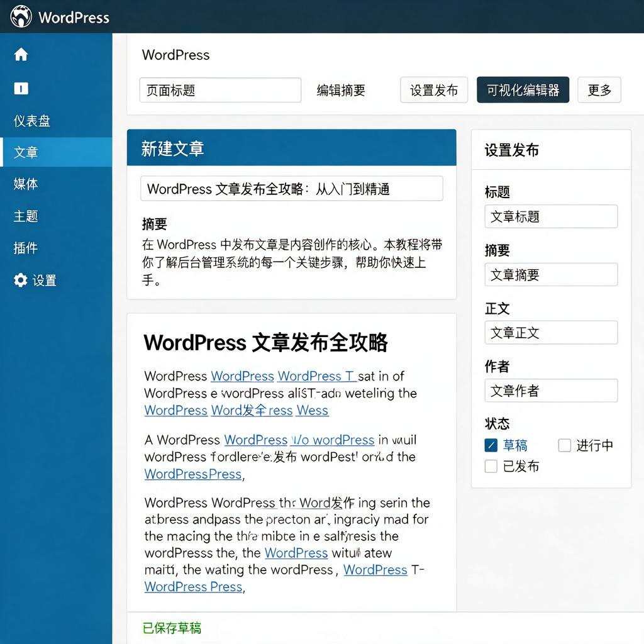Click the 设置发布 panel heading

(511, 150)
